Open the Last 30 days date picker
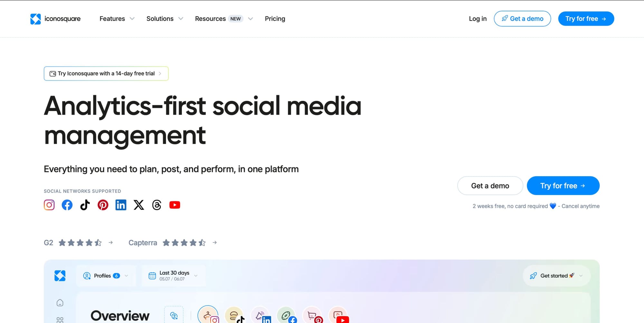Viewport: 644px width, 323px height. coord(173,276)
